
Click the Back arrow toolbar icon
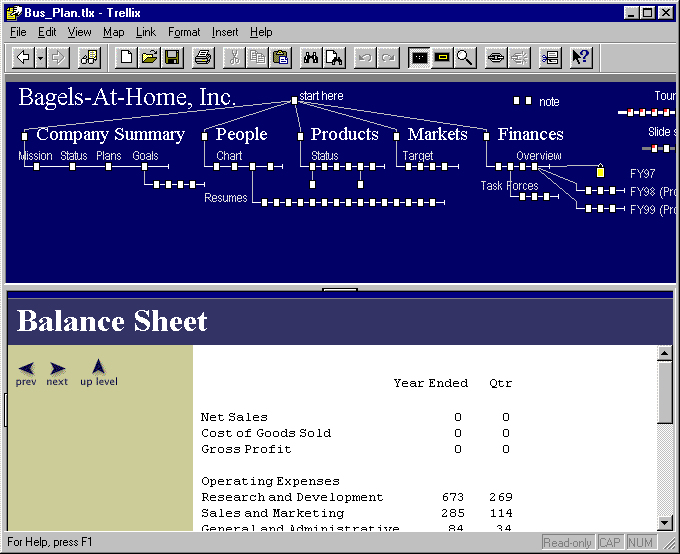(23, 58)
